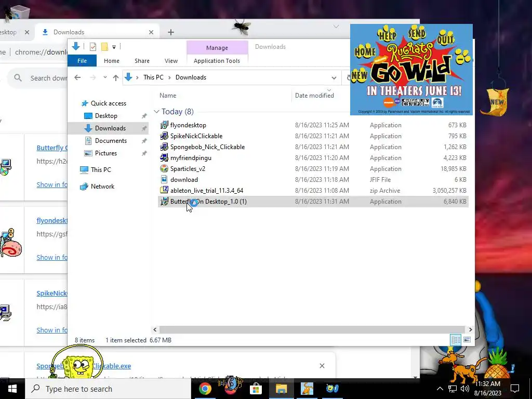Select the Manage contextual tab
The height and width of the screenshot is (399, 532).
pos(217,48)
